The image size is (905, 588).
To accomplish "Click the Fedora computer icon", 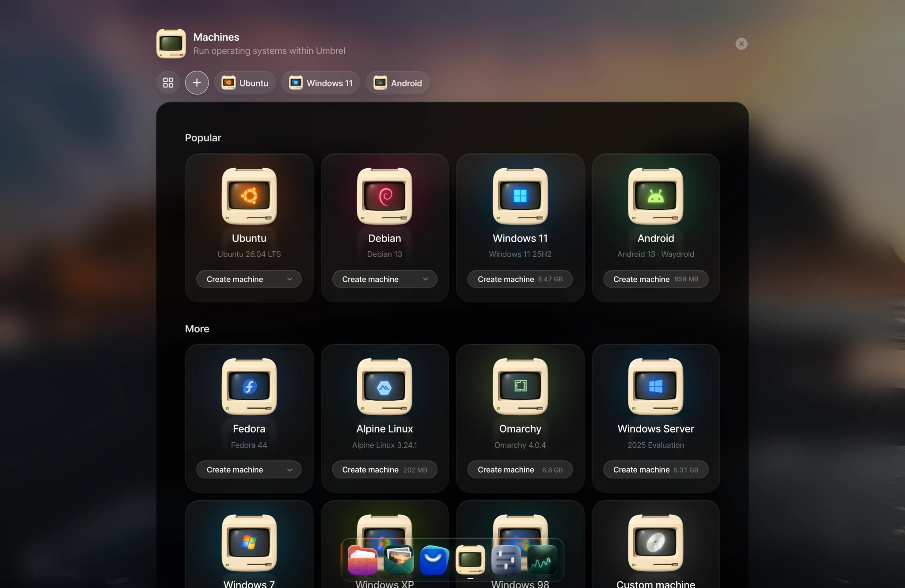I will (249, 387).
